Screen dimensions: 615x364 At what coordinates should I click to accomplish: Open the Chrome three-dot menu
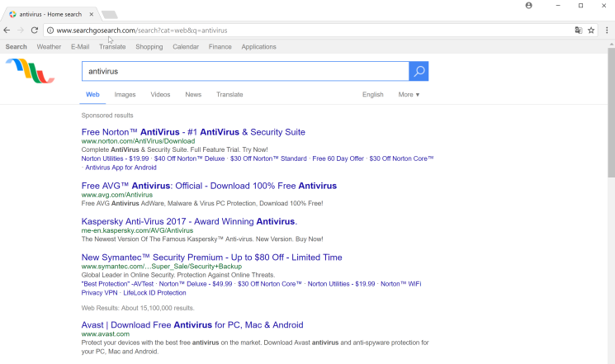click(607, 31)
